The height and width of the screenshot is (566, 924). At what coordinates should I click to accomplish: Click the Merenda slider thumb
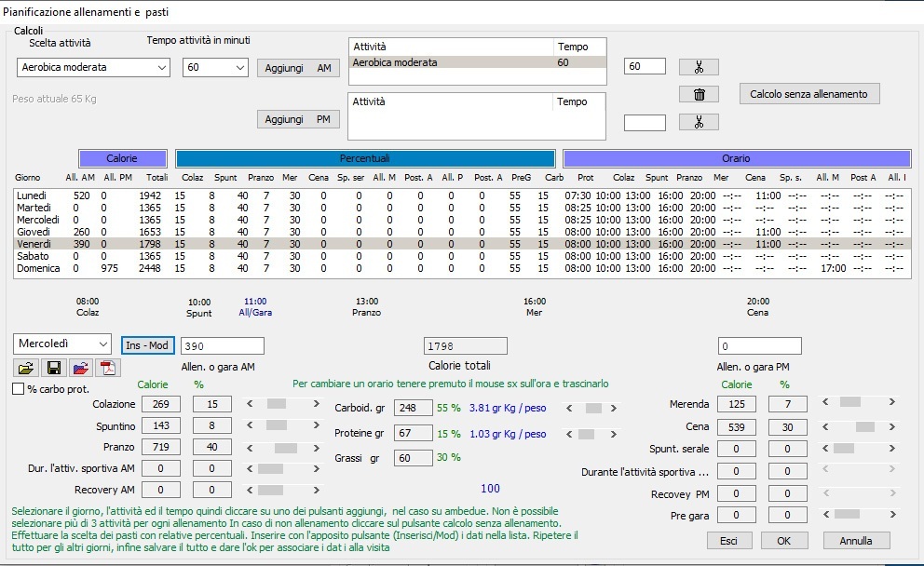[849, 401]
